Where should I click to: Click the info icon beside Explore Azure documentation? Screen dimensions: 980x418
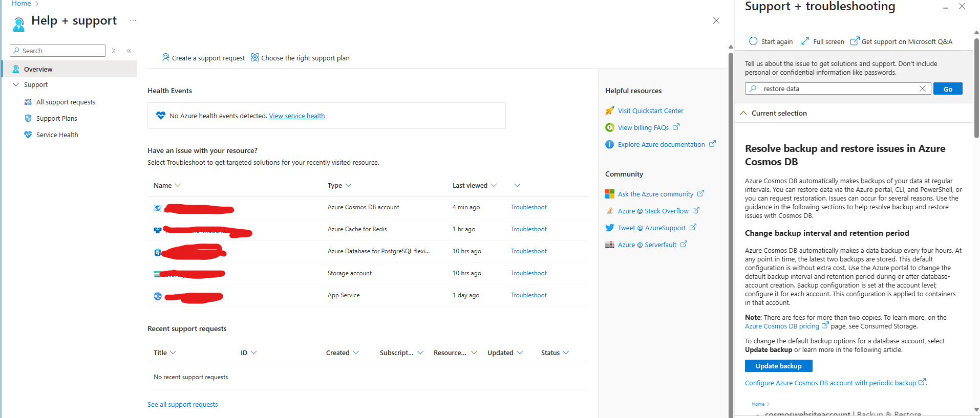(x=609, y=144)
